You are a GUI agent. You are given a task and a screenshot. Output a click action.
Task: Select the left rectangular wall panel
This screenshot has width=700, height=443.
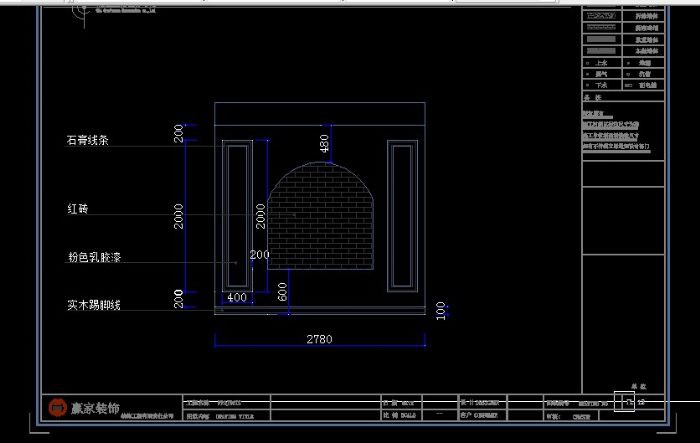(x=236, y=216)
